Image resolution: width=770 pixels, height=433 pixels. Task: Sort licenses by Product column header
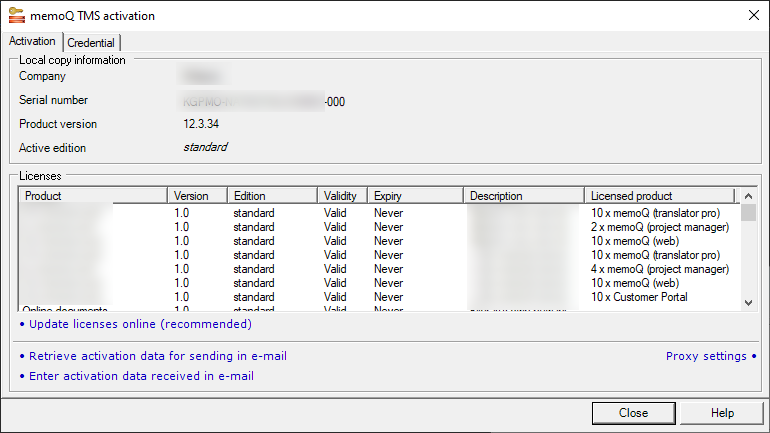point(93,195)
